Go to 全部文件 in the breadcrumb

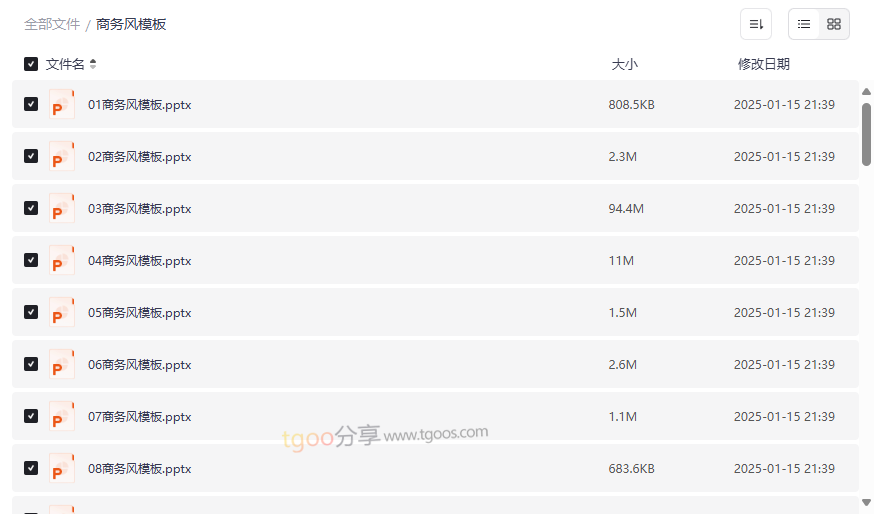tap(52, 24)
